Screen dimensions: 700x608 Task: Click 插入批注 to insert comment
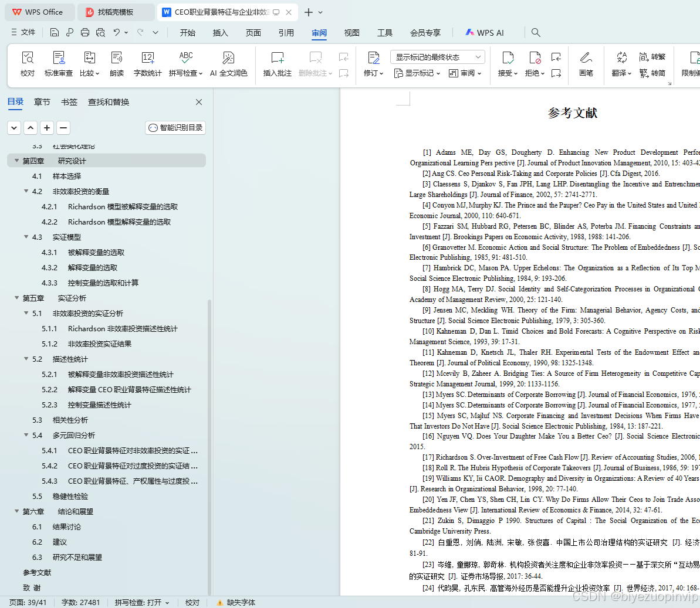click(277, 64)
